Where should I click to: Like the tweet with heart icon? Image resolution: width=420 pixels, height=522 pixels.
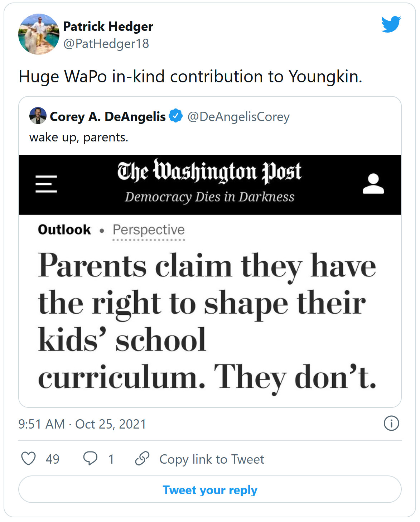point(29,459)
